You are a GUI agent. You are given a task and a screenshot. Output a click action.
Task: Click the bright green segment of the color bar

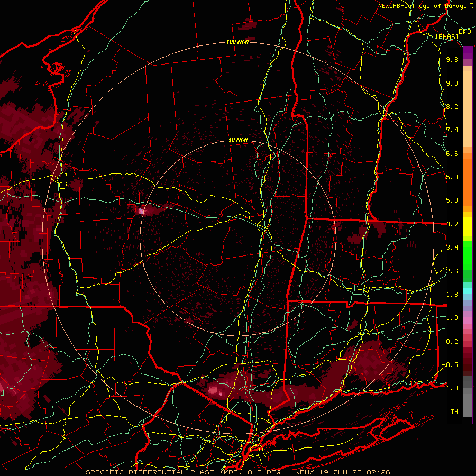point(467,255)
